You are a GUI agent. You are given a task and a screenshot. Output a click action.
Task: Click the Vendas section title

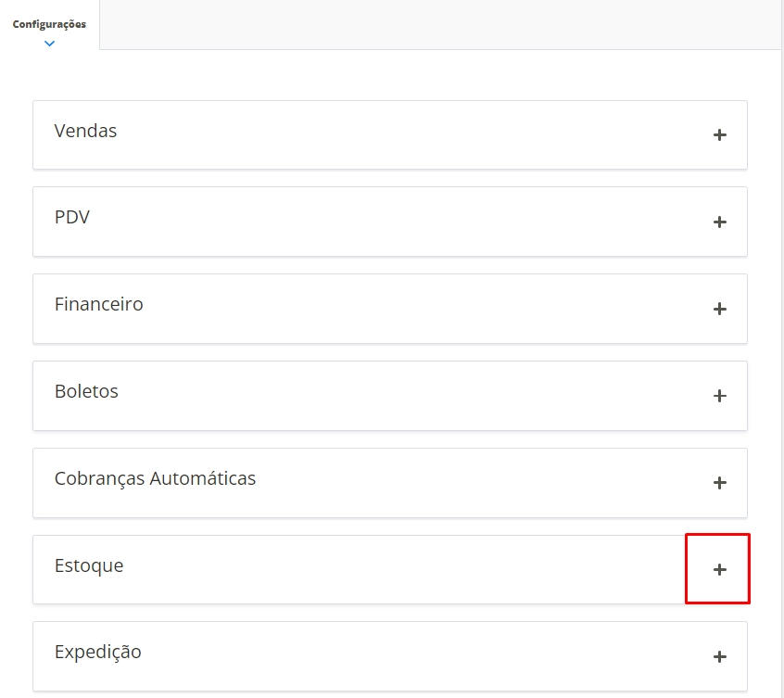point(85,131)
